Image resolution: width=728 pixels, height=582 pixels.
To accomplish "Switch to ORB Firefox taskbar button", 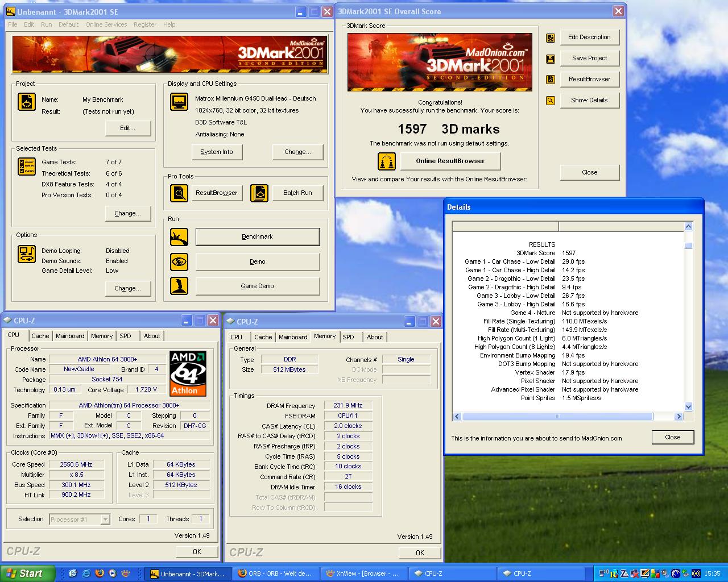I will point(276,573).
